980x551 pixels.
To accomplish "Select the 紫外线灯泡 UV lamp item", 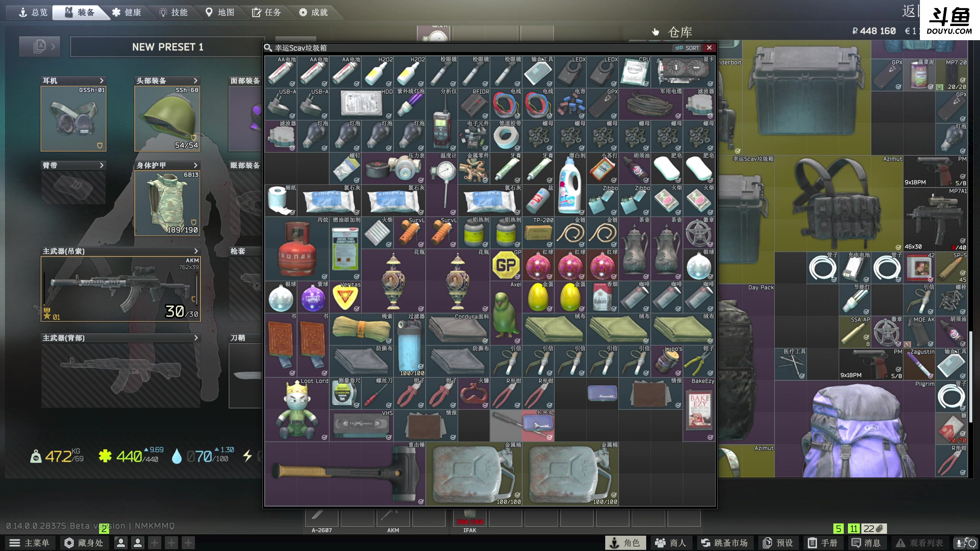I will (410, 104).
